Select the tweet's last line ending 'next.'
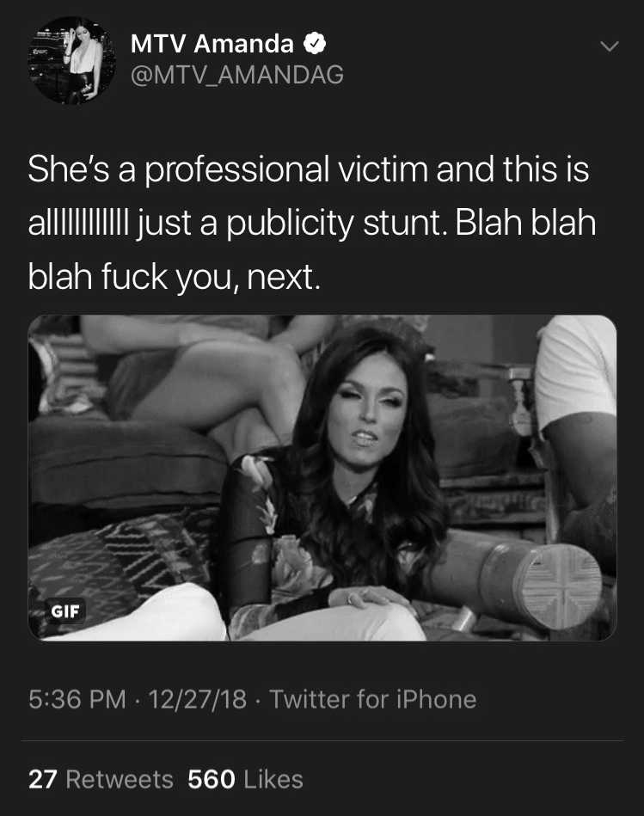This screenshot has width=644, height=816. (x=175, y=276)
